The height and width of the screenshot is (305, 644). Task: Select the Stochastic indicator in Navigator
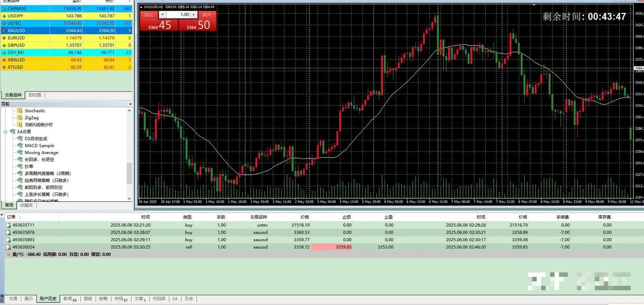click(x=34, y=110)
